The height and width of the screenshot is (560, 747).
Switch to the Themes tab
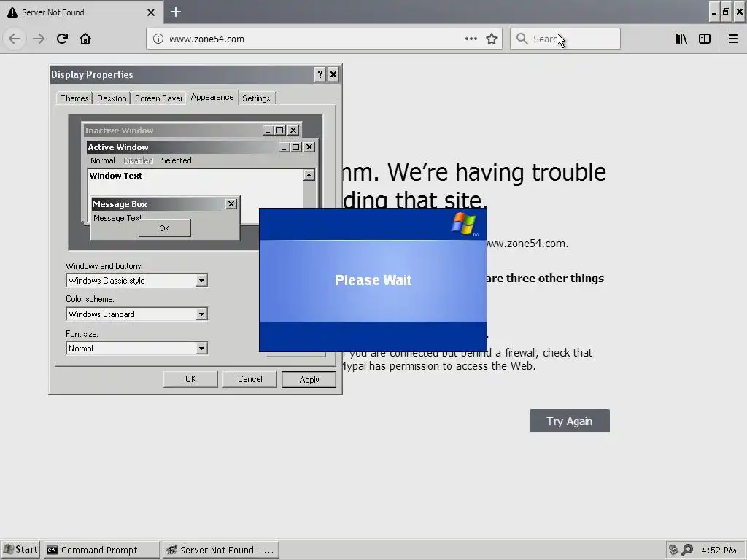coord(74,98)
